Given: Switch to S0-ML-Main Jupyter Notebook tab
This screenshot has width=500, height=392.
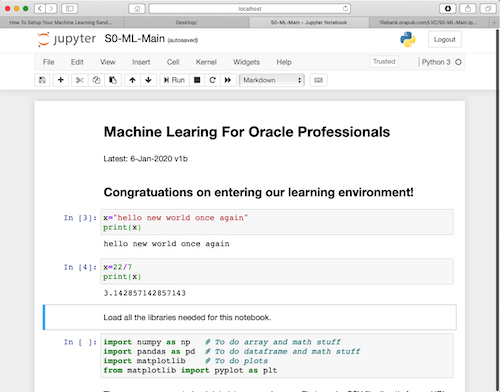Looking at the screenshot, I should click(309, 22).
